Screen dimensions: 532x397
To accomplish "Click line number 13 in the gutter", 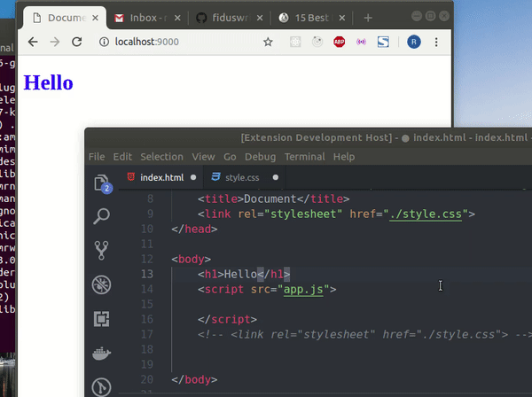I will pyautogui.click(x=147, y=274).
